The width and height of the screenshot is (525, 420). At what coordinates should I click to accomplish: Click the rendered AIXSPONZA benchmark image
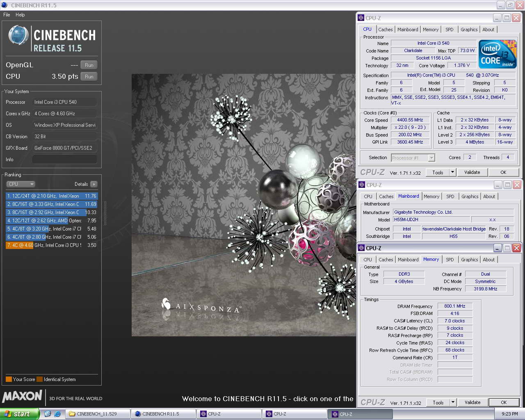[244, 205]
